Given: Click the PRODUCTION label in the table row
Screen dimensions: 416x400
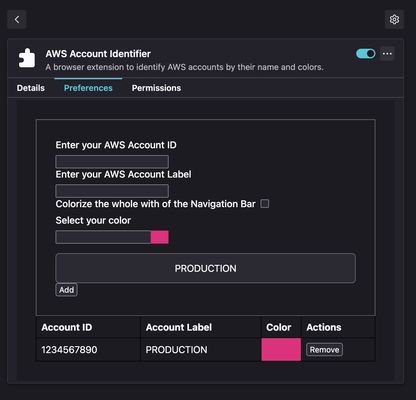Looking at the screenshot, I should (176, 350).
